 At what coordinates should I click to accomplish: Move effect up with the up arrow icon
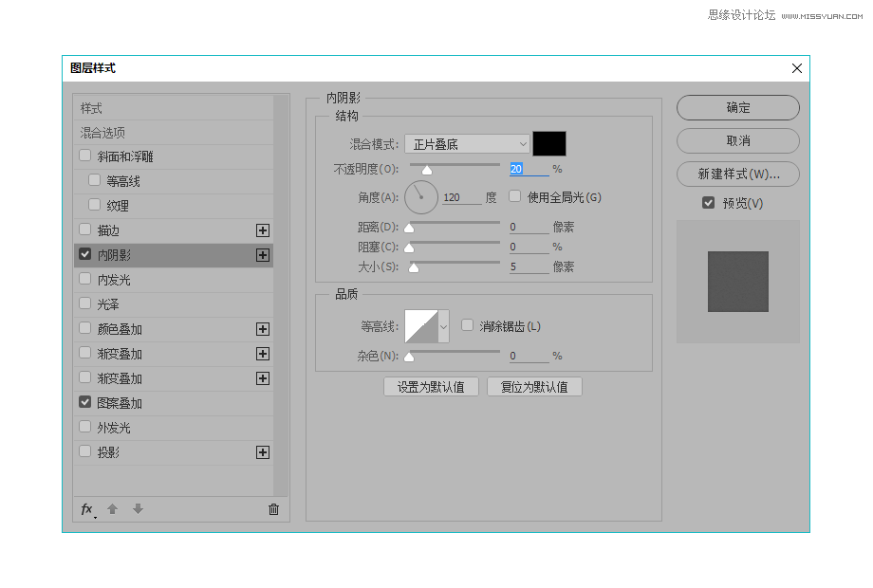pyautogui.click(x=113, y=509)
